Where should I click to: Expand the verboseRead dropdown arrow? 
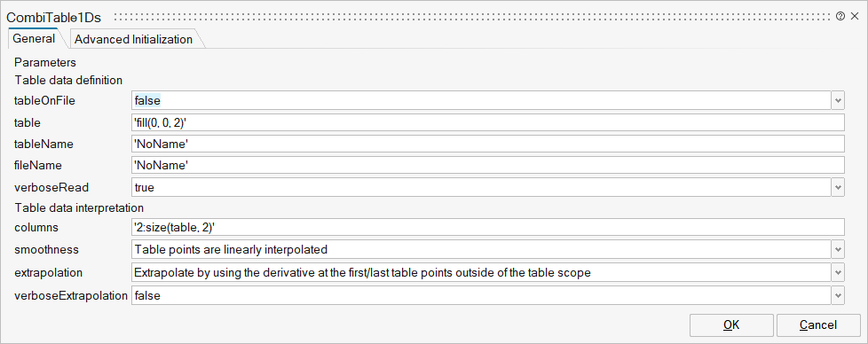coord(838,187)
